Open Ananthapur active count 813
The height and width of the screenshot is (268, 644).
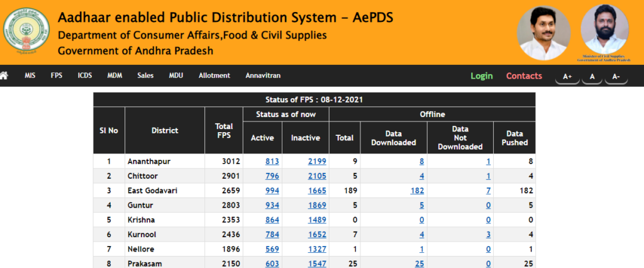click(x=272, y=162)
